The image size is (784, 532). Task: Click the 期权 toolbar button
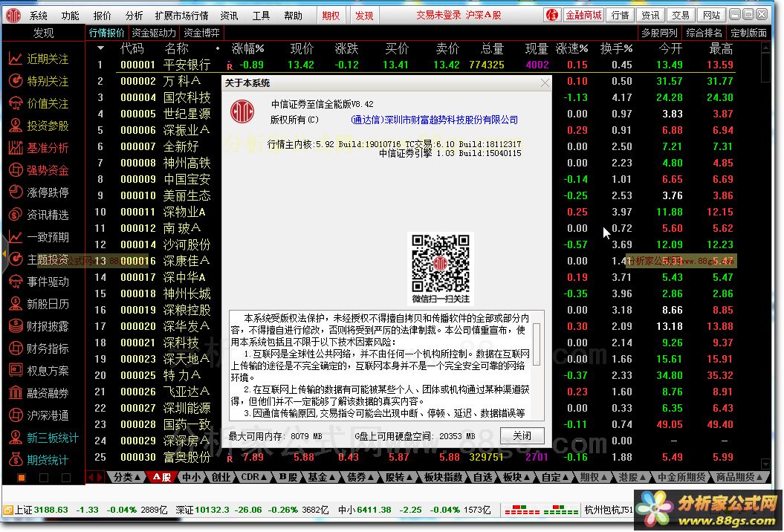[331, 16]
